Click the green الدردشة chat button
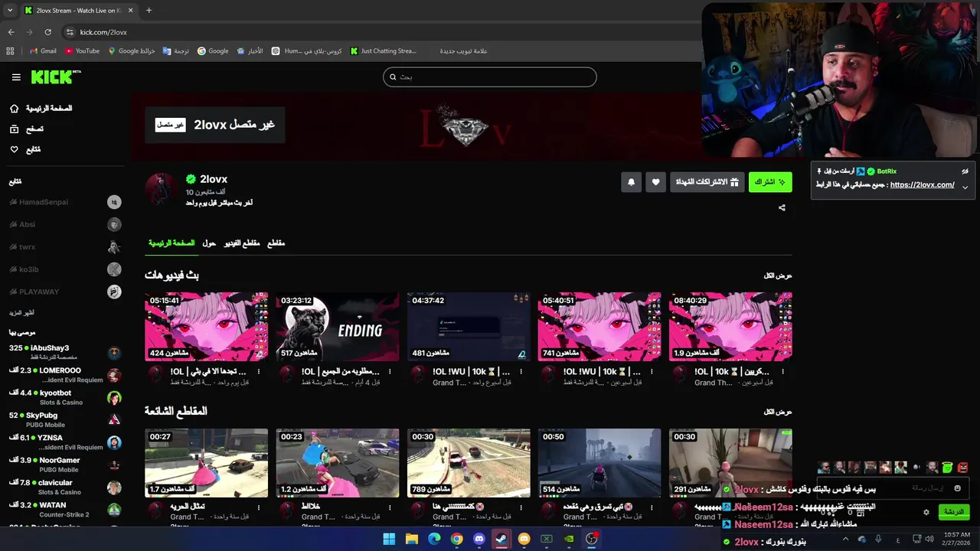Image resolution: width=980 pixels, height=551 pixels. (x=953, y=512)
